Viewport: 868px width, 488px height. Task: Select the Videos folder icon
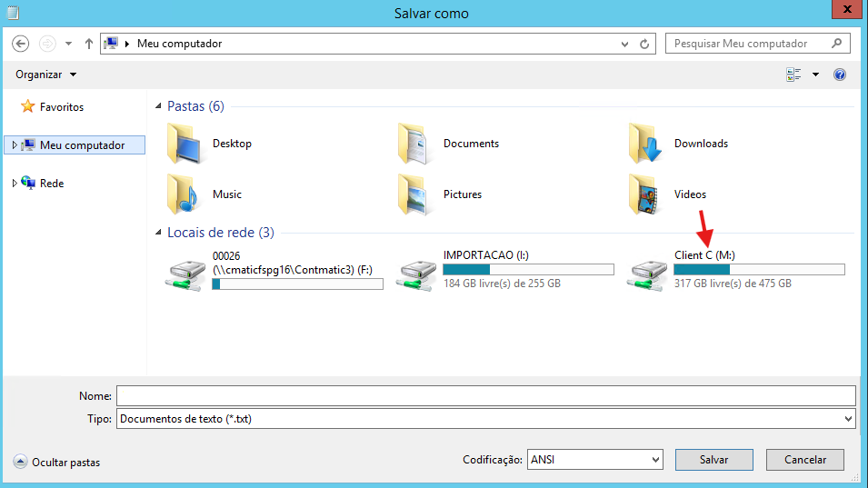pyautogui.click(x=645, y=194)
